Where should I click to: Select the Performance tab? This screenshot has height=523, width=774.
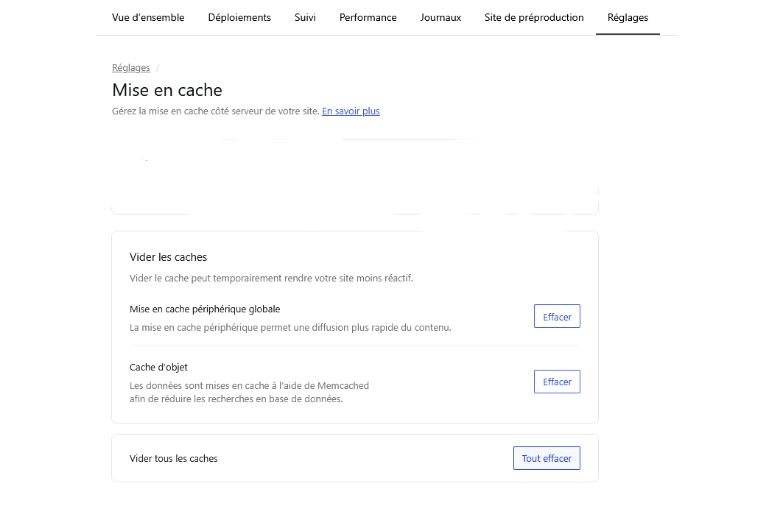[x=367, y=17]
